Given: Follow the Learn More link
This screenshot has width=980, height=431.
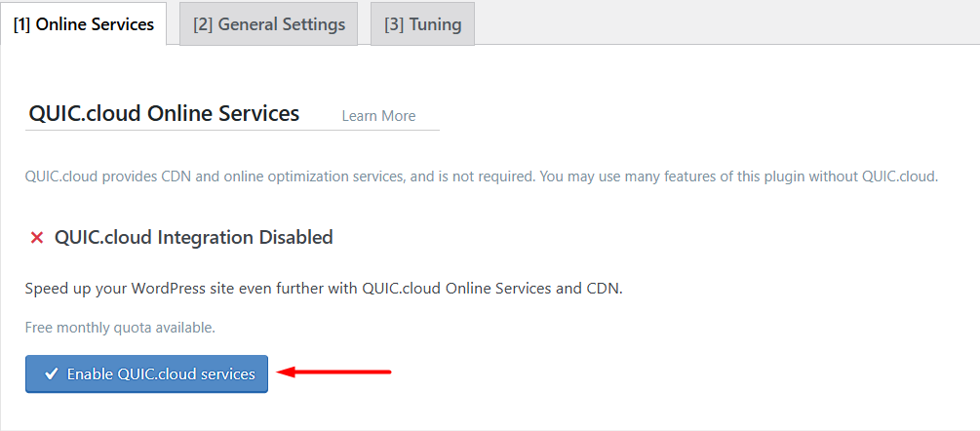Looking at the screenshot, I should (378, 116).
